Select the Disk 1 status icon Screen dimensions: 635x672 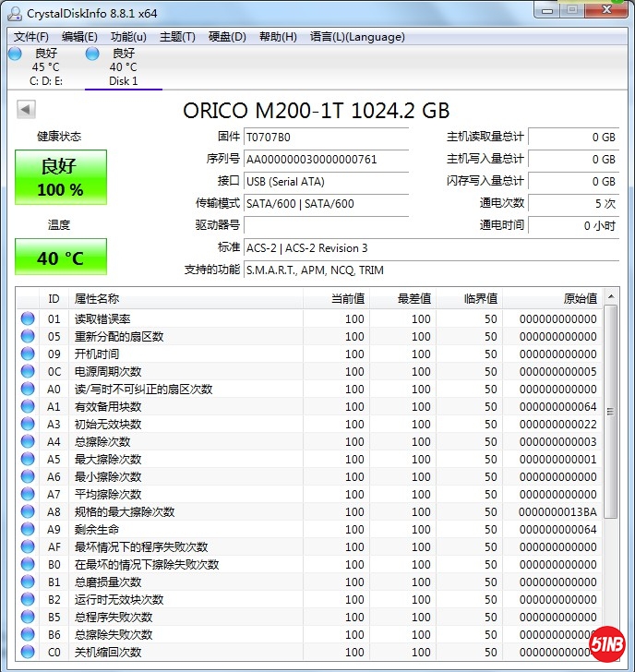click(x=92, y=54)
